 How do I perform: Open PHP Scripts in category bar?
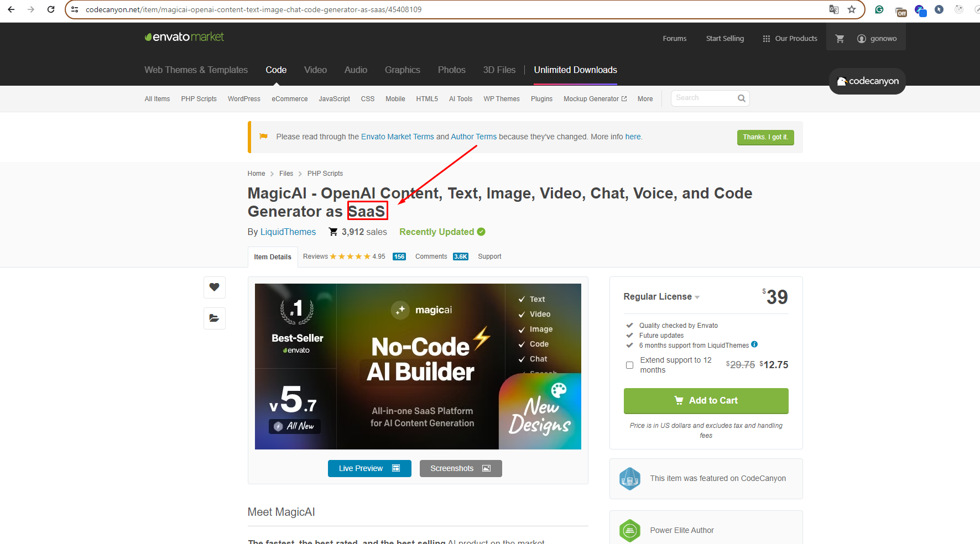[x=199, y=99]
